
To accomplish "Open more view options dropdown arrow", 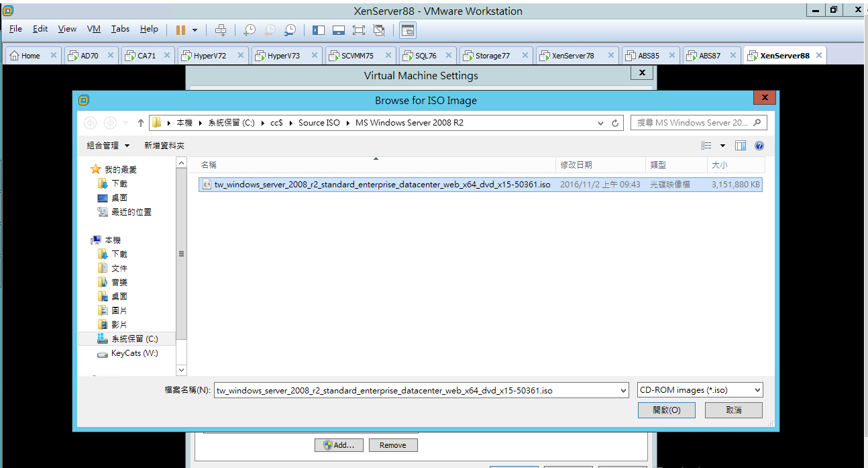I will pos(722,146).
